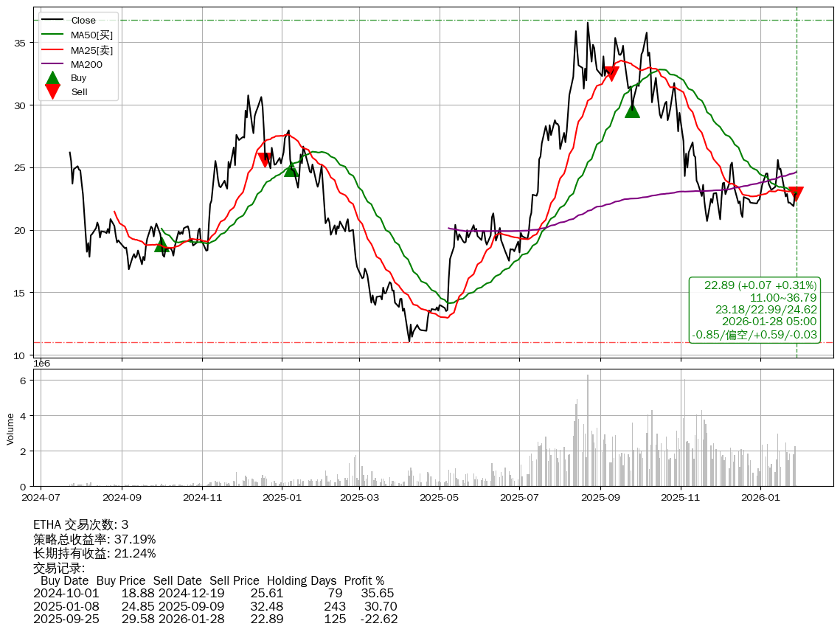Click the January 2025 buy marker on chart
This screenshot has height=632, width=840.
click(292, 170)
